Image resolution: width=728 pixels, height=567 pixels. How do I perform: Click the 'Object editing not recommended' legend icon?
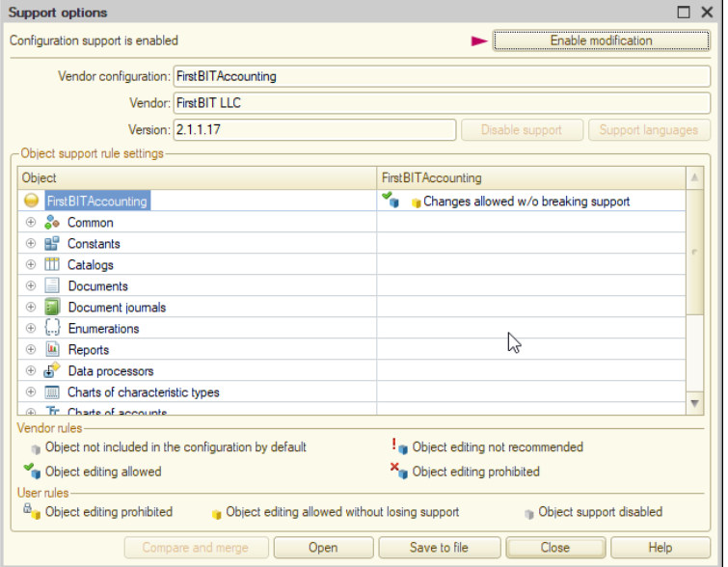pyautogui.click(x=399, y=446)
